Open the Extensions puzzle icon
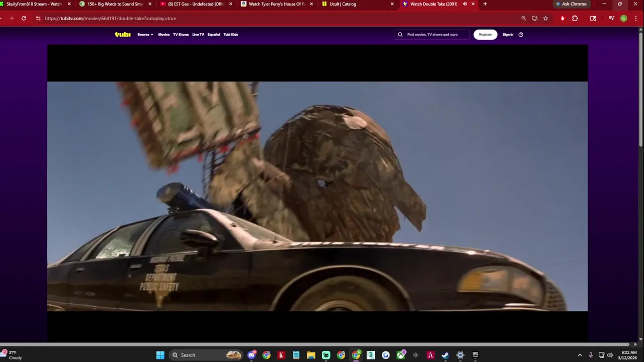The width and height of the screenshot is (644, 362). click(575, 18)
